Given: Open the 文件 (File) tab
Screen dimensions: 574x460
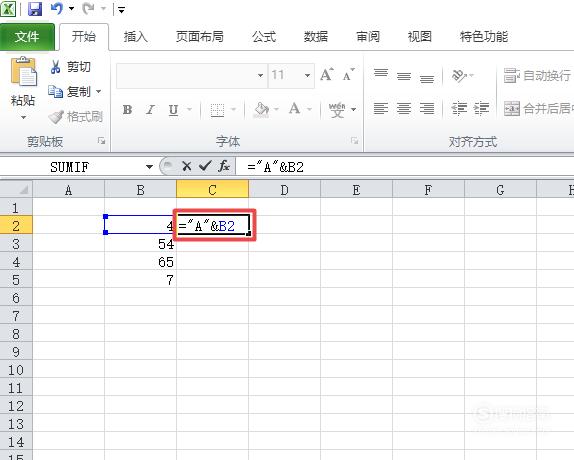Looking at the screenshot, I should (x=27, y=37).
